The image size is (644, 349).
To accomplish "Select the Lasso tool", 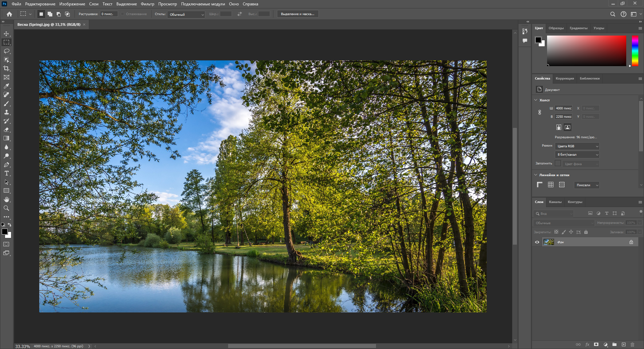I will [x=6, y=51].
